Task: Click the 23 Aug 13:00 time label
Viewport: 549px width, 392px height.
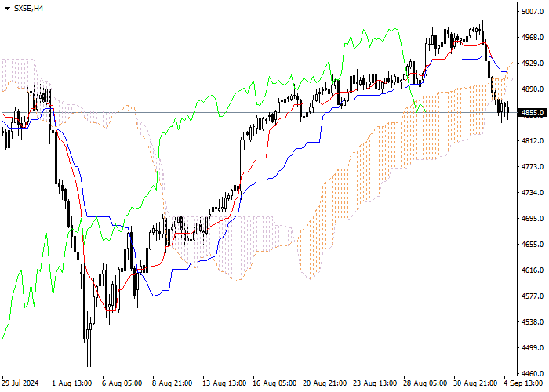Action: point(375,383)
